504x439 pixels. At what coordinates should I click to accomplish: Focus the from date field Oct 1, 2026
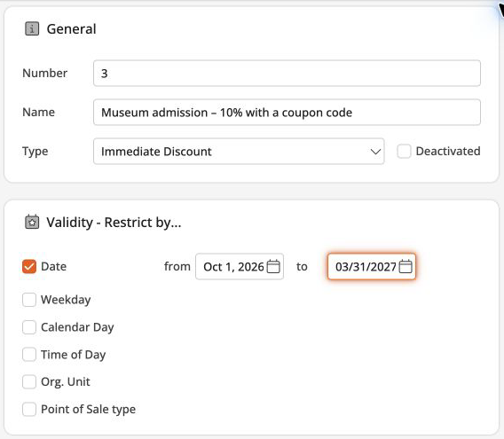pos(240,266)
